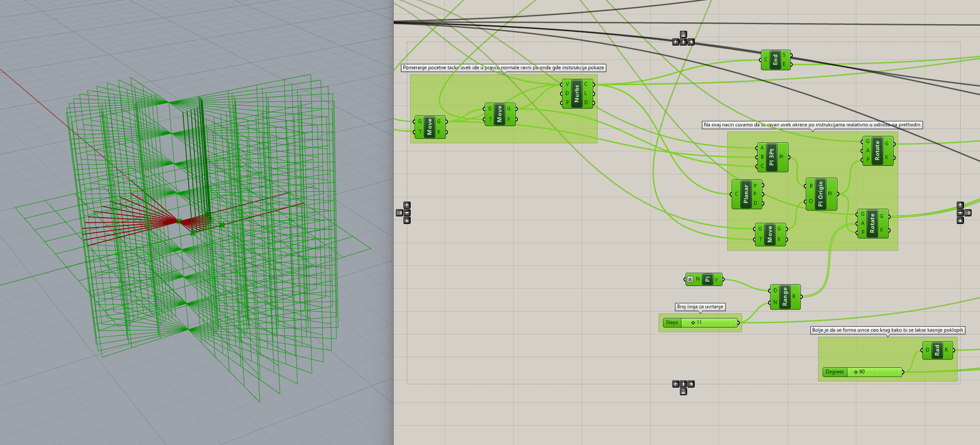The height and width of the screenshot is (445, 980).
Task: Click the align-right arrow above selection
Action: [691, 42]
